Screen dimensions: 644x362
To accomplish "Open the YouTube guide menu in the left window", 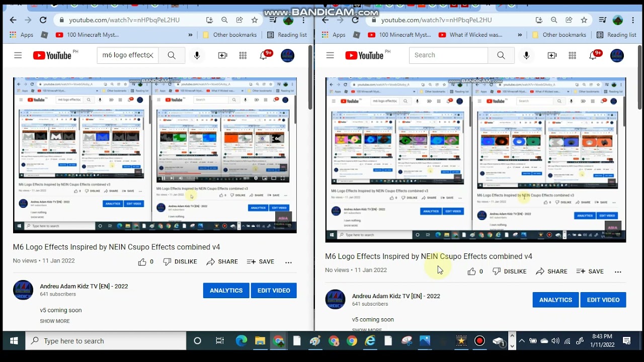I will point(18,55).
